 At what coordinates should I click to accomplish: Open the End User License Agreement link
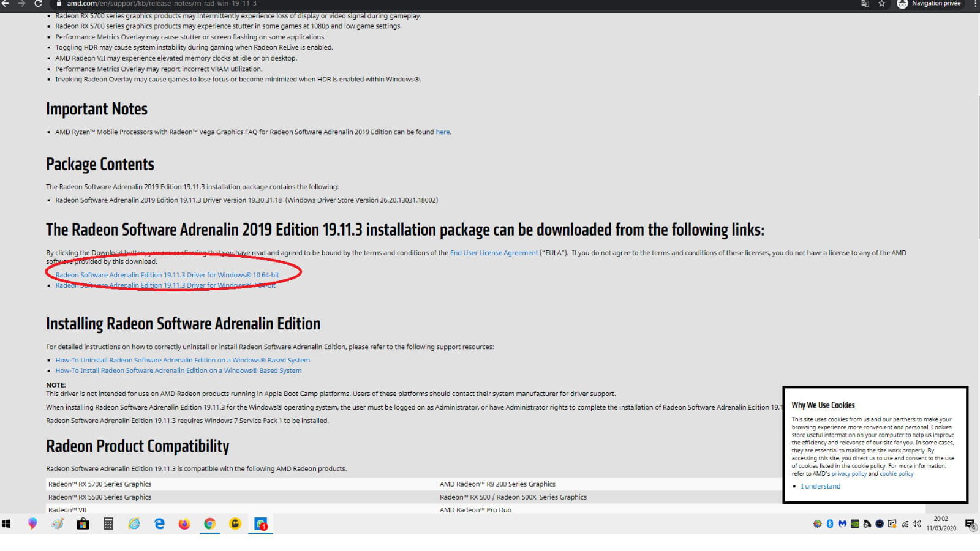pyautogui.click(x=494, y=253)
